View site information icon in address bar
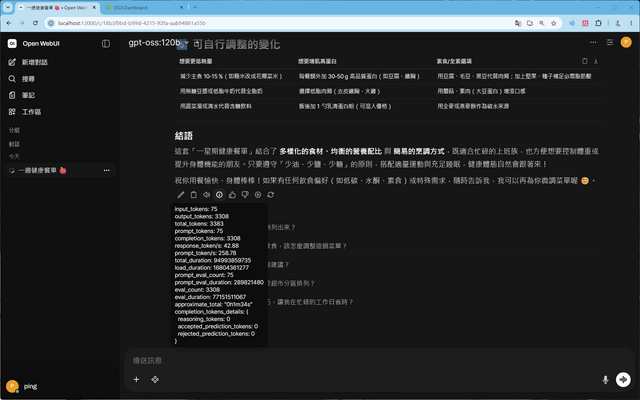The image size is (640, 400). [51, 23]
